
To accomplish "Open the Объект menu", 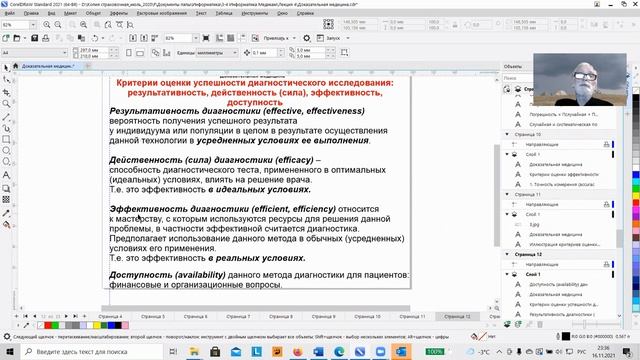I will [93, 13].
